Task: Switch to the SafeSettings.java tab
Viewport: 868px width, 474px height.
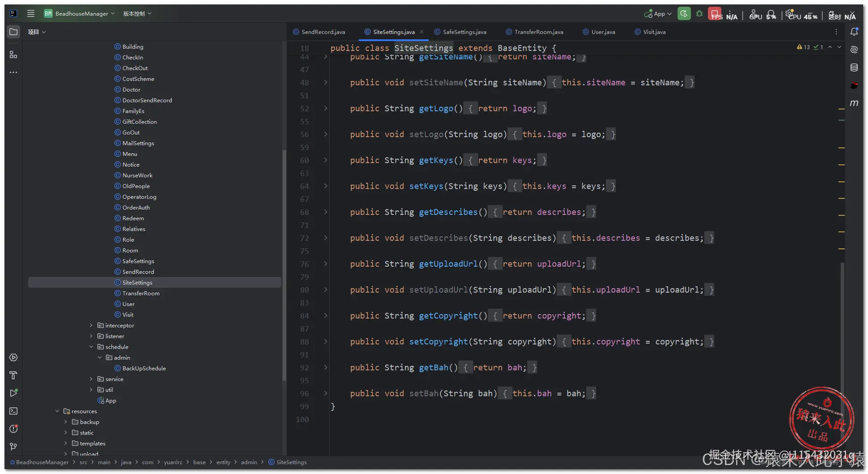Action: pyautogui.click(x=461, y=32)
